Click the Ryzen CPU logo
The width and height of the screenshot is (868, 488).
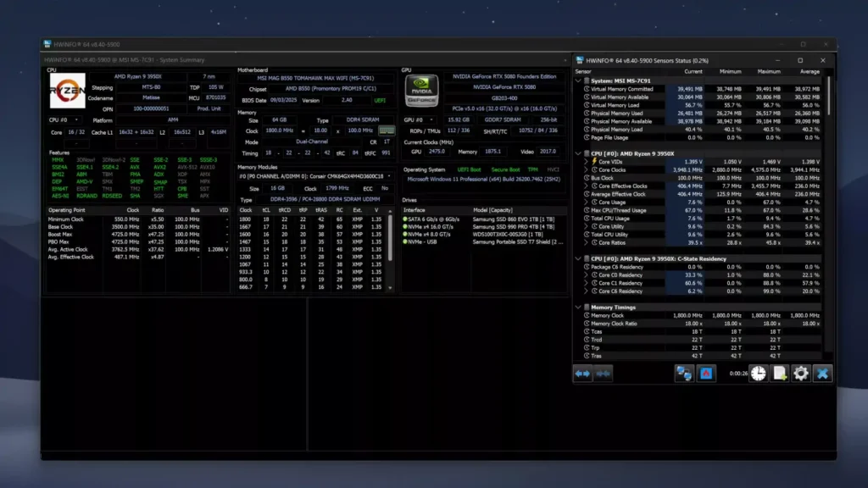point(68,91)
